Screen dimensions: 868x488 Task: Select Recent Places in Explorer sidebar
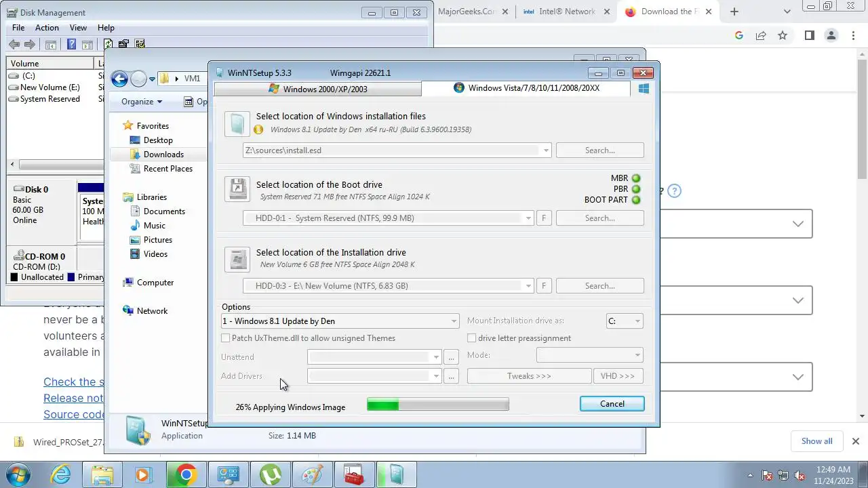(167, 169)
